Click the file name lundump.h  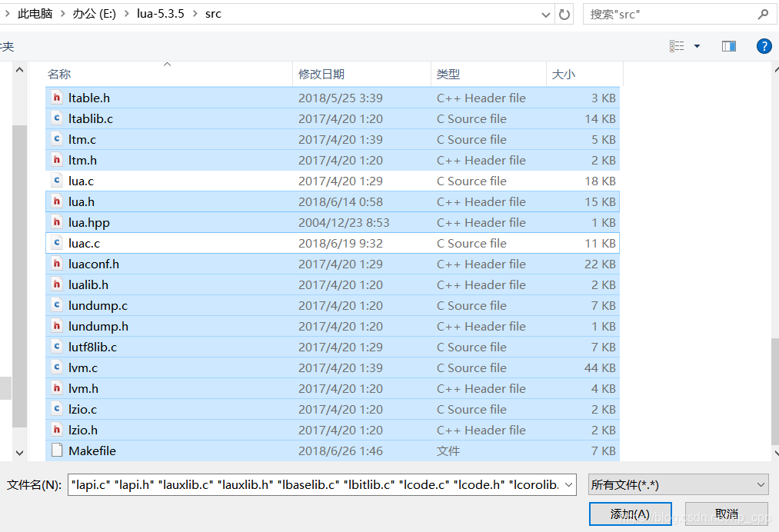point(98,327)
